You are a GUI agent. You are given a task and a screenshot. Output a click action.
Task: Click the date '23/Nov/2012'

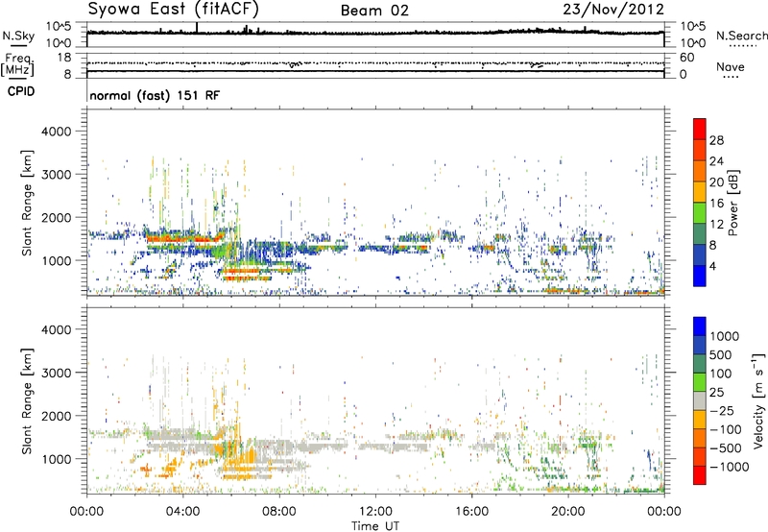pos(613,10)
